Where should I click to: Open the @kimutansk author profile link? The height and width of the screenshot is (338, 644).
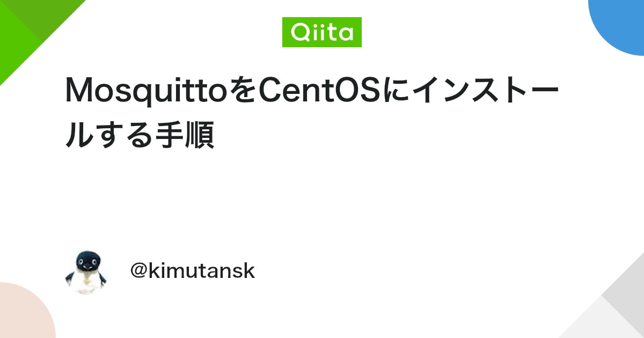pyautogui.click(x=192, y=271)
